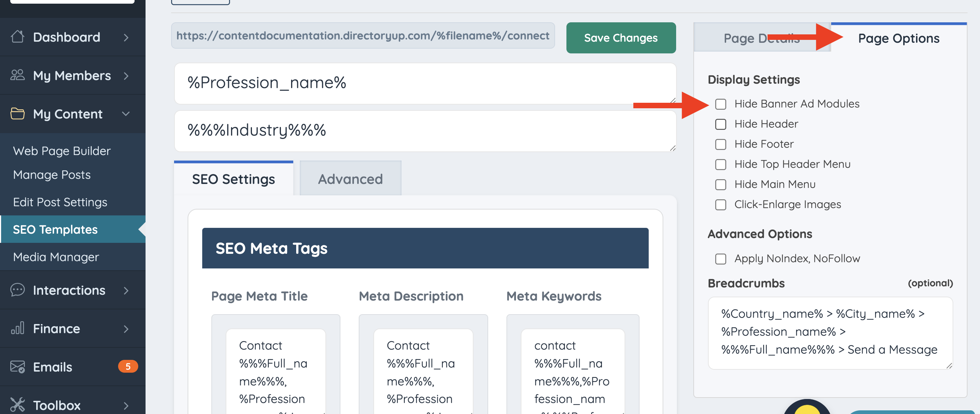Click the %Profession_name% title field
Screen dimensions: 980x414
[425, 83]
